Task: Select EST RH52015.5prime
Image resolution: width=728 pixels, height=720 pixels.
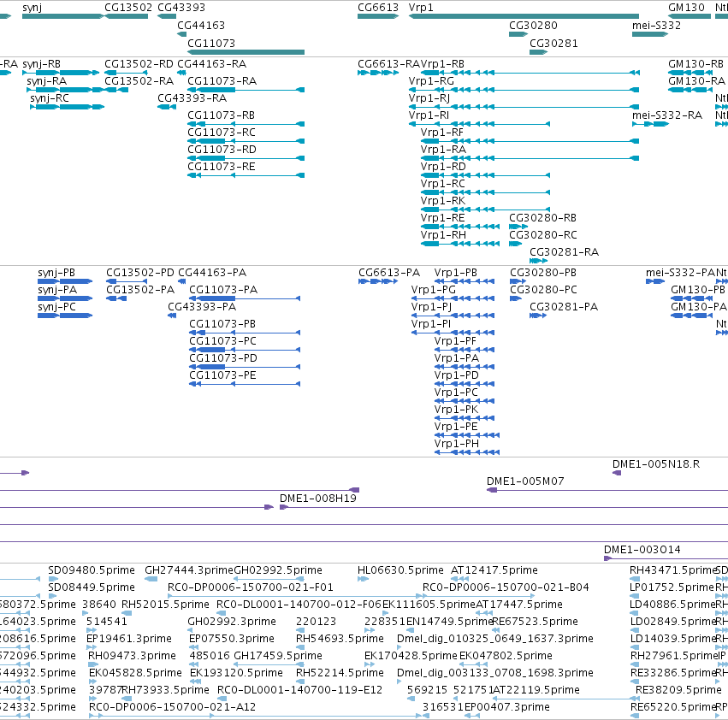Action: tap(165, 605)
